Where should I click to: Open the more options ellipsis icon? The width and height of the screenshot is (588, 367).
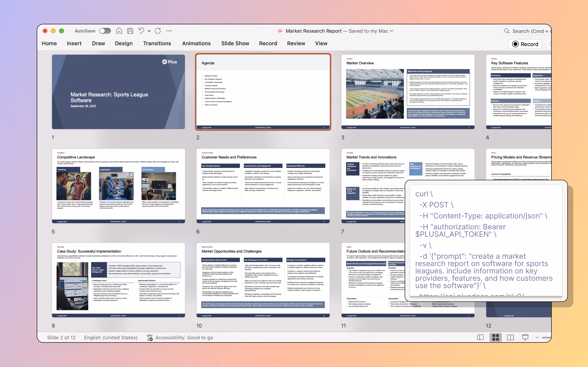pyautogui.click(x=169, y=31)
